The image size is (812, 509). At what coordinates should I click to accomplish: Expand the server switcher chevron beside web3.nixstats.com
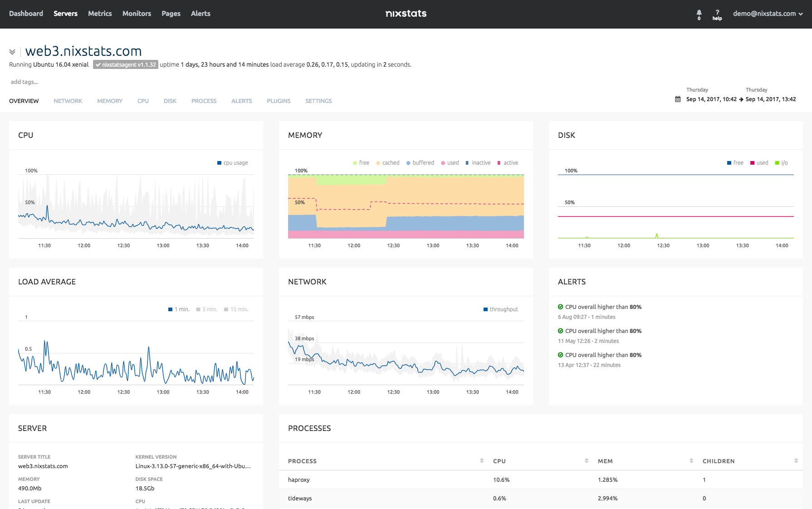point(12,52)
